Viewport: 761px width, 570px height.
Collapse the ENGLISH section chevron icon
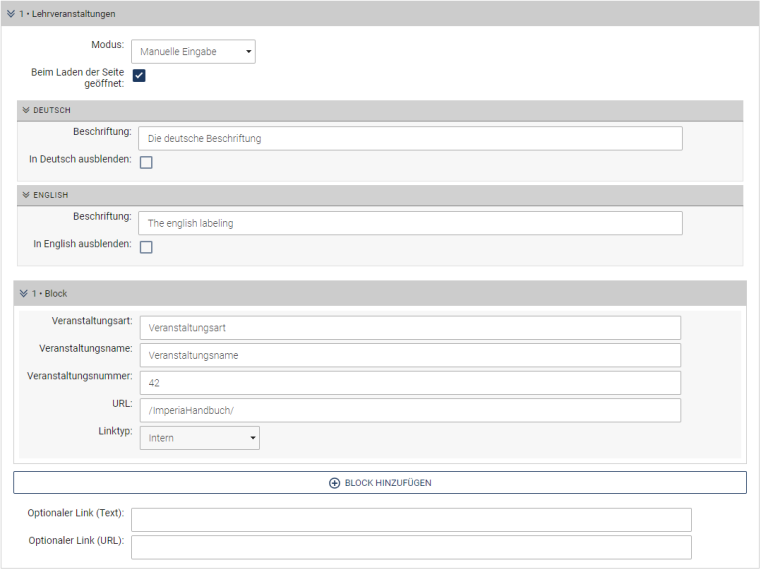[x=26, y=195]
